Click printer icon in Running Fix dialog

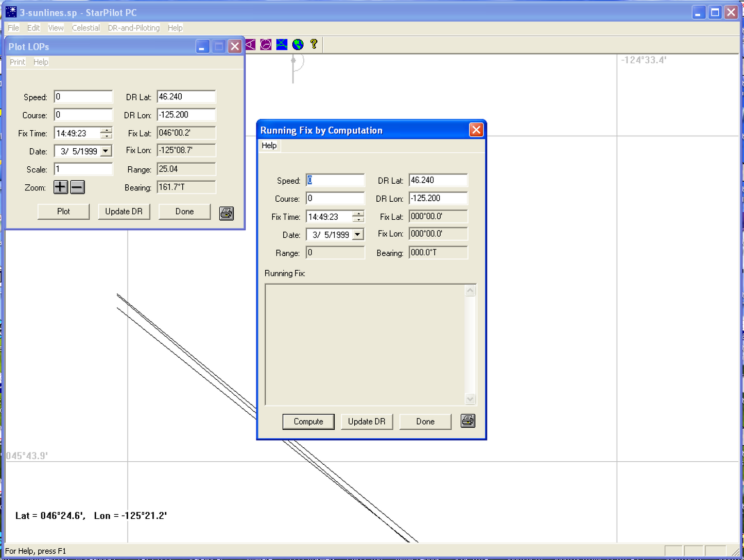click(x=468, y=421)
